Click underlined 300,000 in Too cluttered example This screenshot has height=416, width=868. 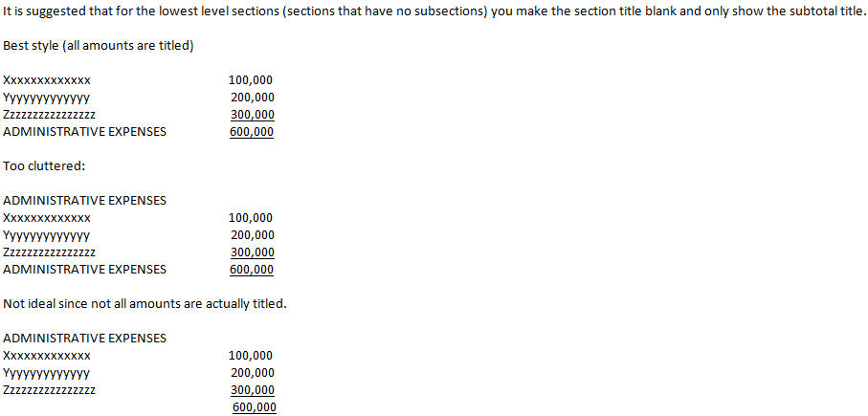[x=253, y=252]
